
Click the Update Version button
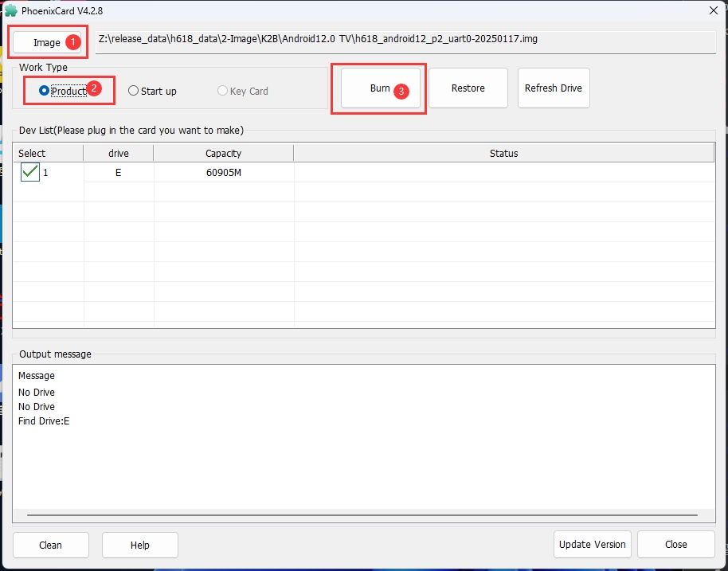point(592,544)
